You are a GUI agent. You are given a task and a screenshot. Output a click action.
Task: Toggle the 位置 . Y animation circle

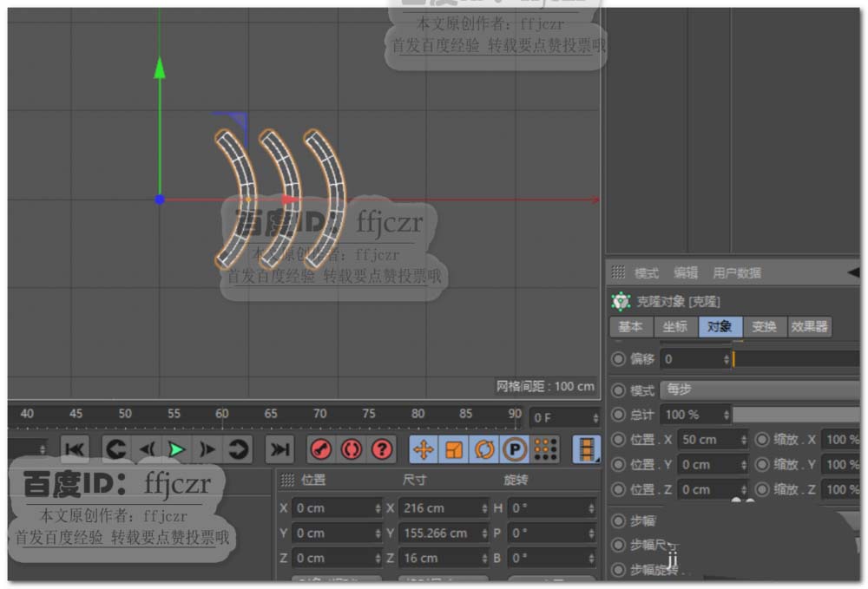618,465
